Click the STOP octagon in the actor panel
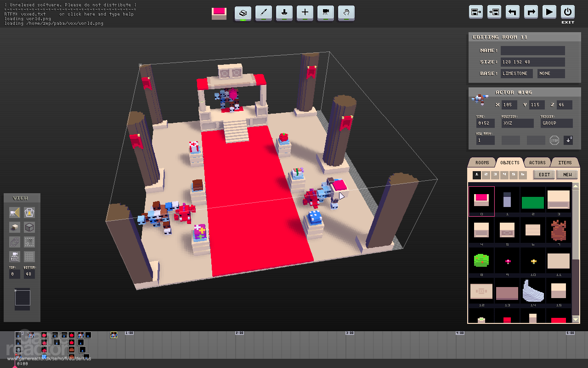588x368 pixels. [554, 140]
